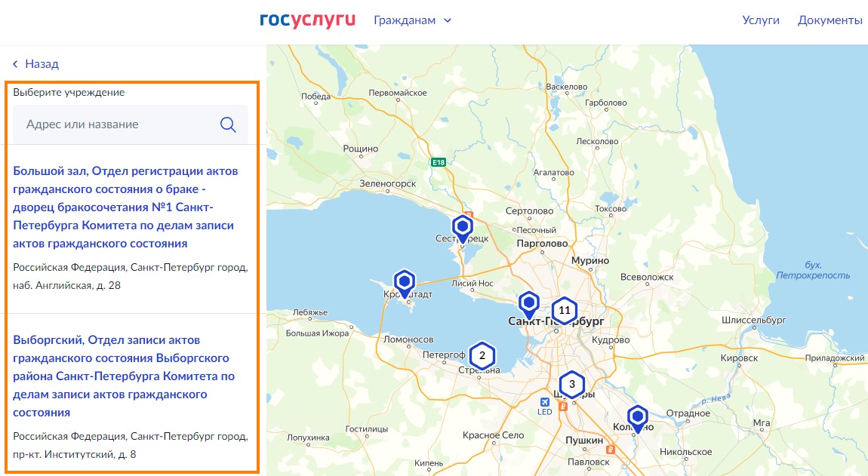Click Агалатово label on the map
The width and height of the screenshot is (868, 476).
553,172
